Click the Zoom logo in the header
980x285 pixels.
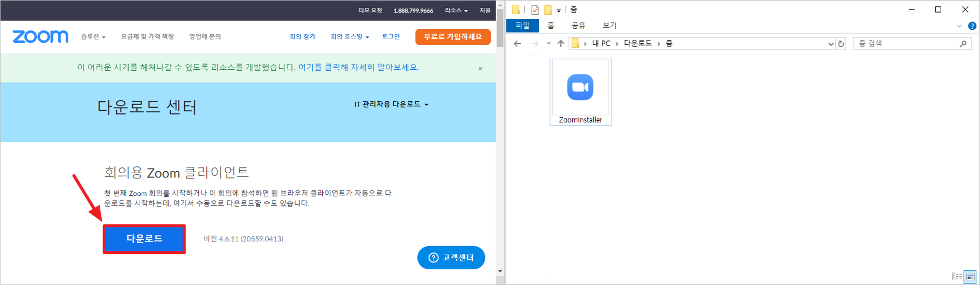coord(40,37)
